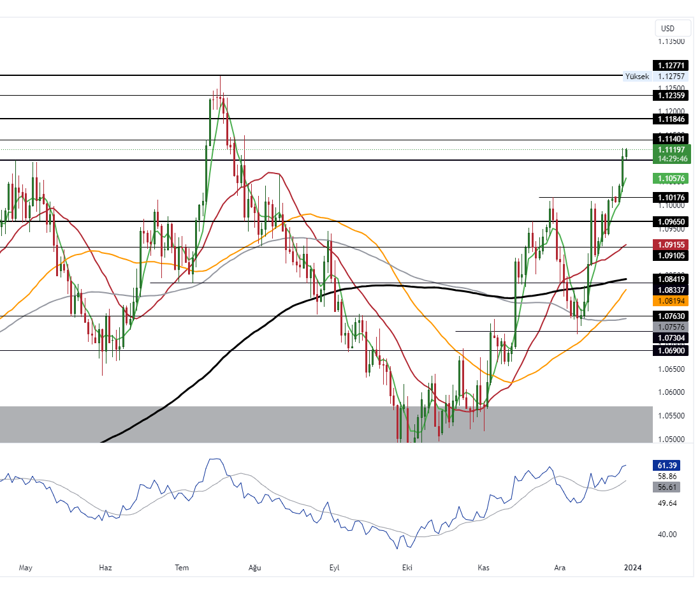Image resolution: width=700 pixels, height=599 pixels.
Task: Click the 1.07630 support level label
Action: pos(670,316)
